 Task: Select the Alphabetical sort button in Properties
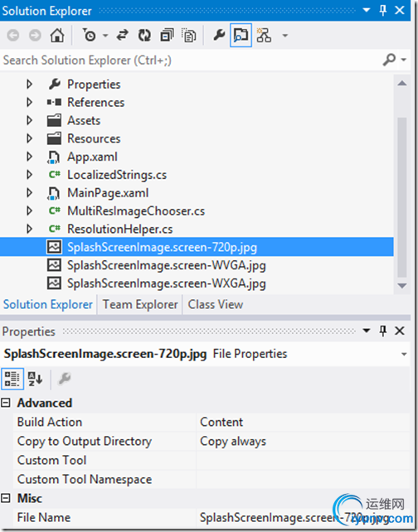pos(35,379)
